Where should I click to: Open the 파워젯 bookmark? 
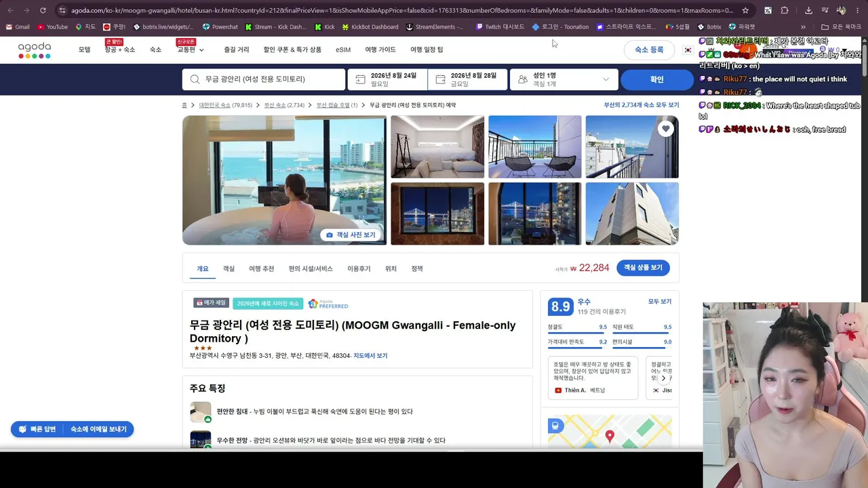click(x=741, y=27)
